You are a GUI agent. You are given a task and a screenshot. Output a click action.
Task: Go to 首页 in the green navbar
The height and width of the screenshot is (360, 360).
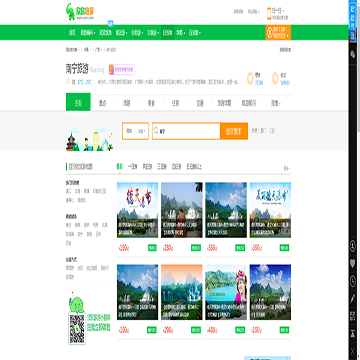tap(72, 33)
